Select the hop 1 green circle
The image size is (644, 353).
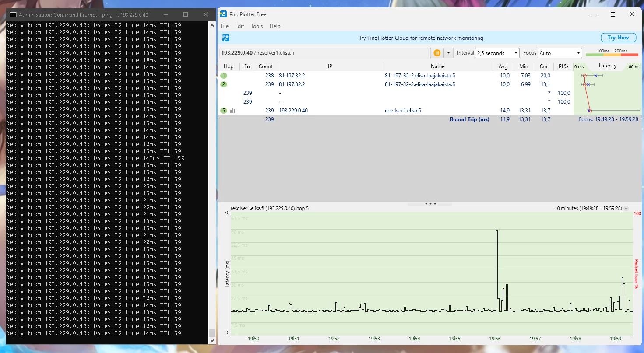(224, 76)
